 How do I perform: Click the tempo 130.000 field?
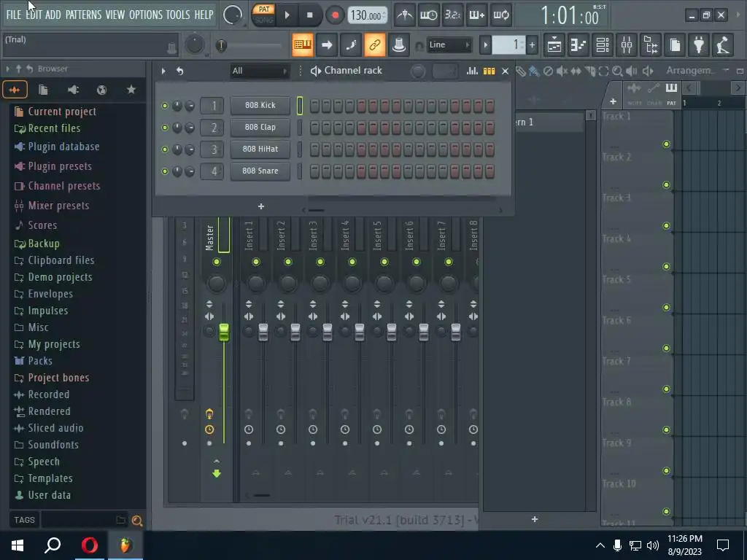368,15
